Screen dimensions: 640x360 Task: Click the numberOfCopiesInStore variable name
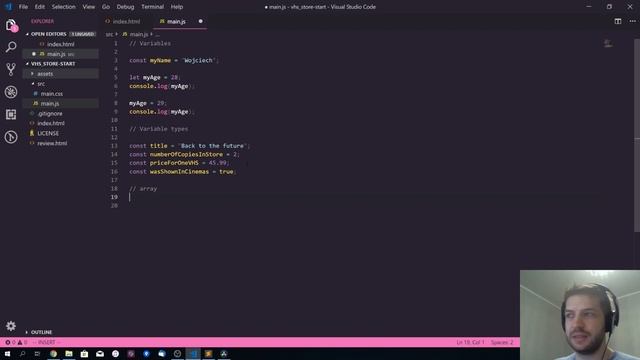point(186,154)
